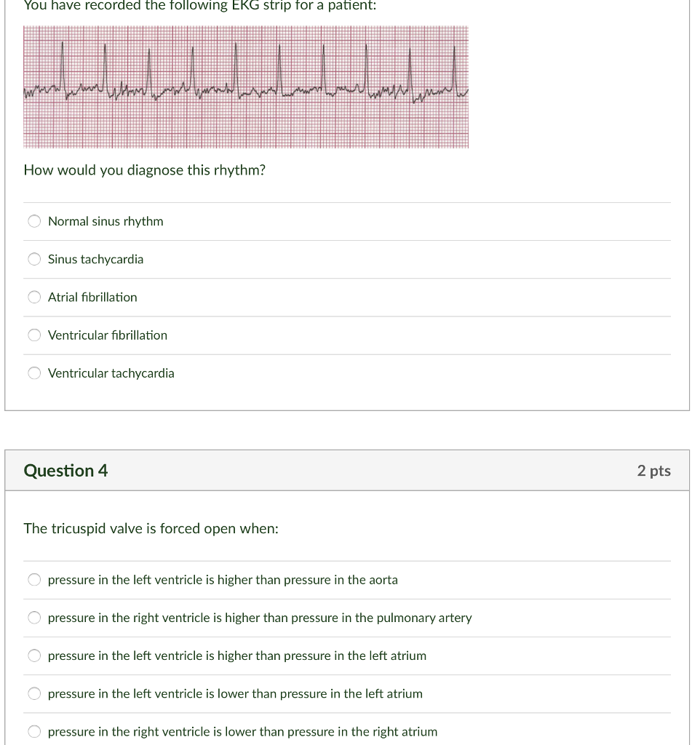Click the Question 4 heading
The image size is (700, 745).
pos(65,471)
